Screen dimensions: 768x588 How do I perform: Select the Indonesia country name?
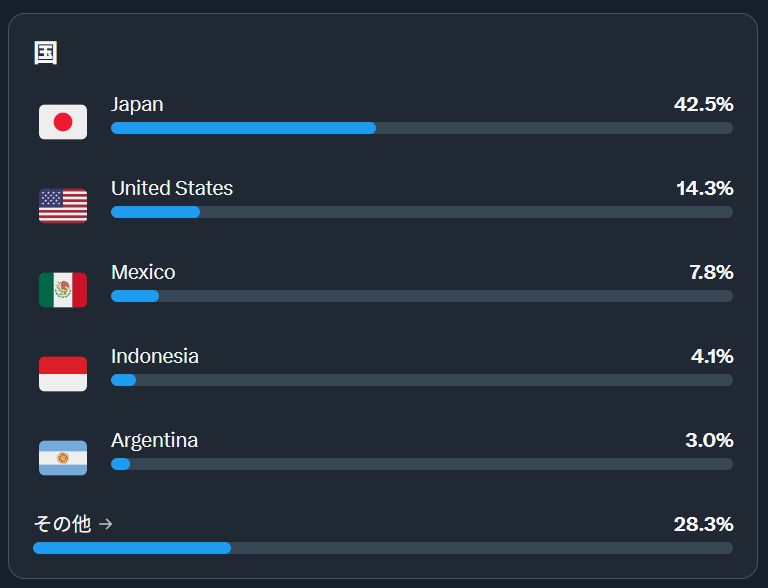(155, 356)
